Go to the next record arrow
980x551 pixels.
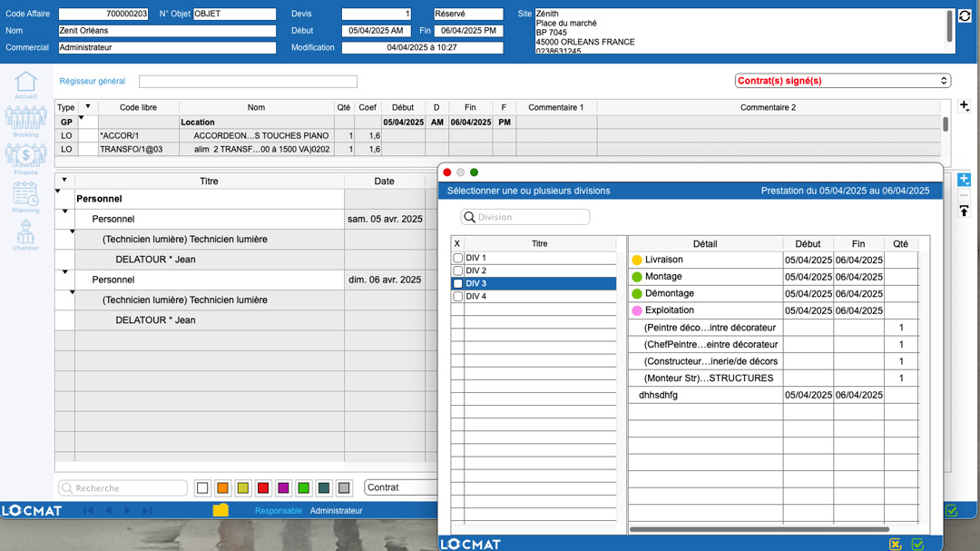point(128,510)
